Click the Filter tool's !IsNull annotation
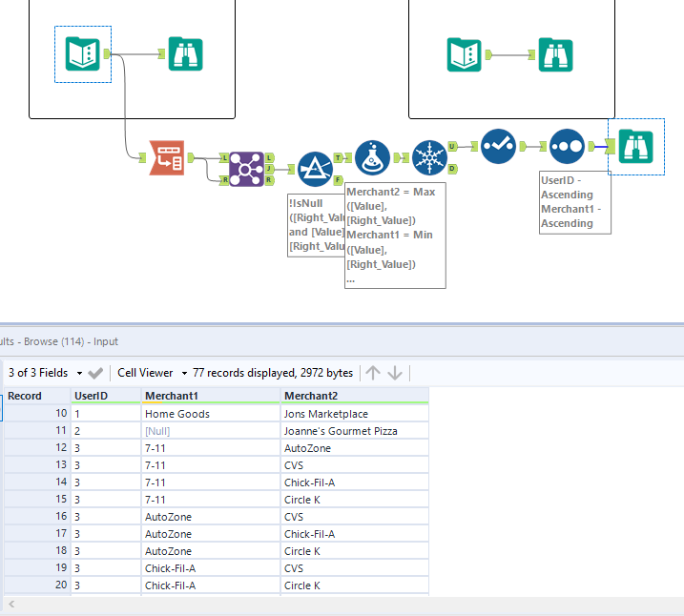Viewport: 684px width, 616px height. point(317,225)
